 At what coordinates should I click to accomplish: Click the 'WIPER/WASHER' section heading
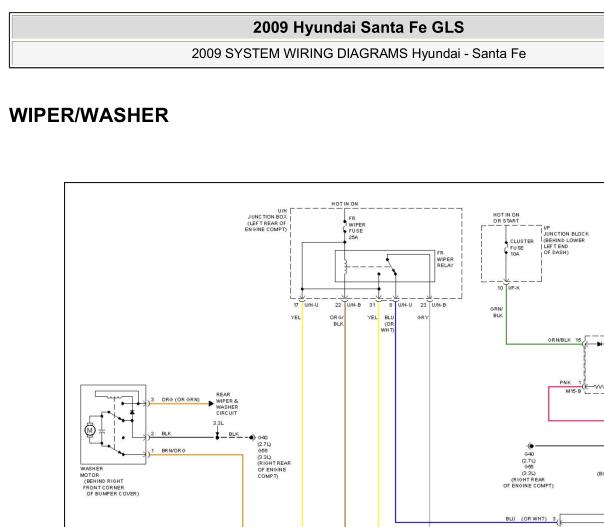89,115
